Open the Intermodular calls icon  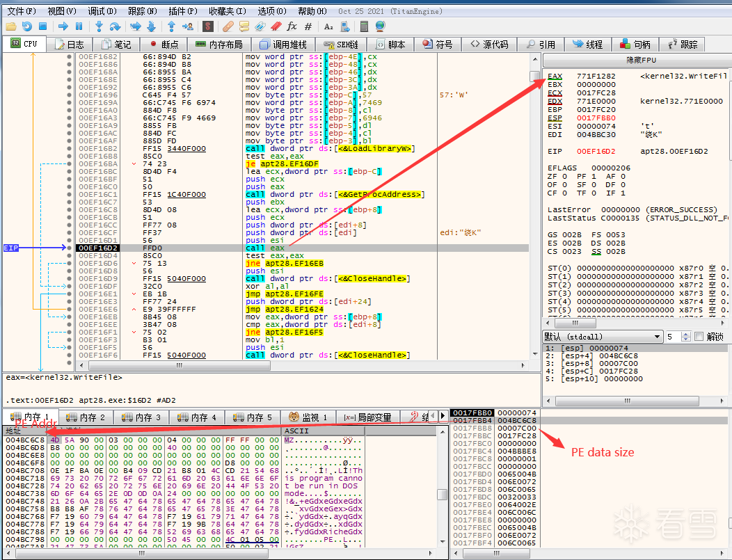tap(345, 26)
